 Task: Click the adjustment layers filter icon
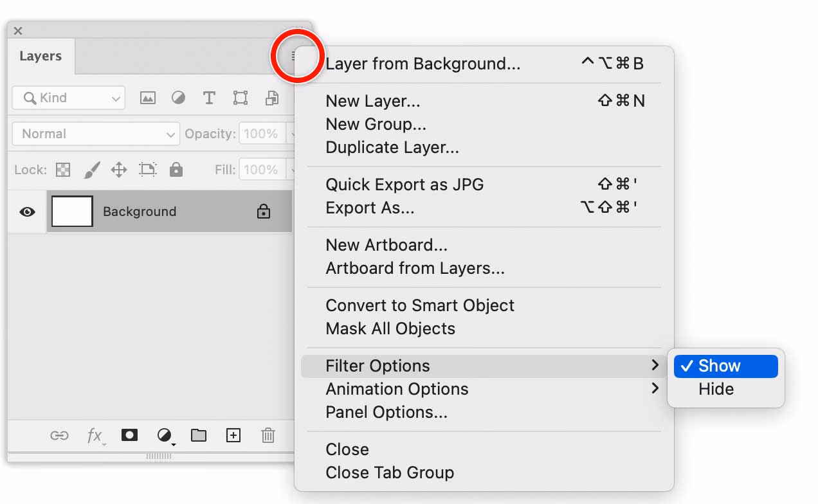coord(178,98)
